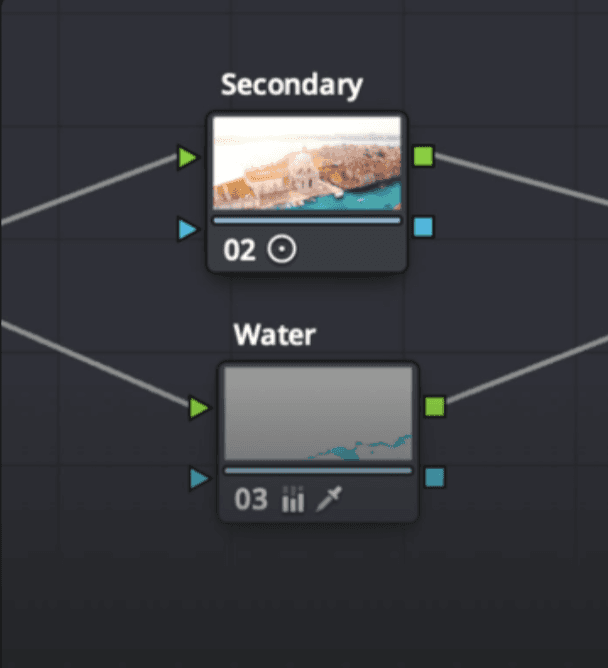Click the blue key input of Water node
This screenshot has height=668, width=608.
[199, 478]
